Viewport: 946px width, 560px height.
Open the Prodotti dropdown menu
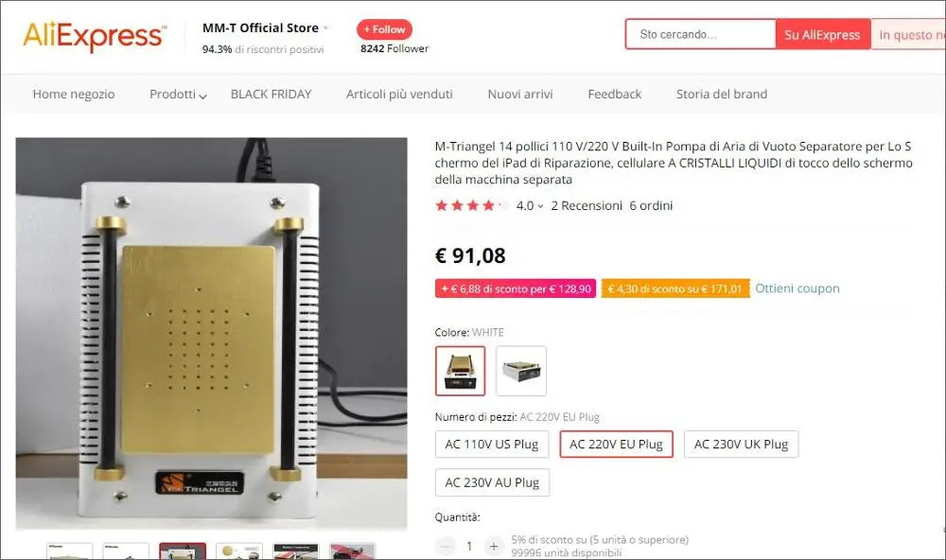pos(178,95)
